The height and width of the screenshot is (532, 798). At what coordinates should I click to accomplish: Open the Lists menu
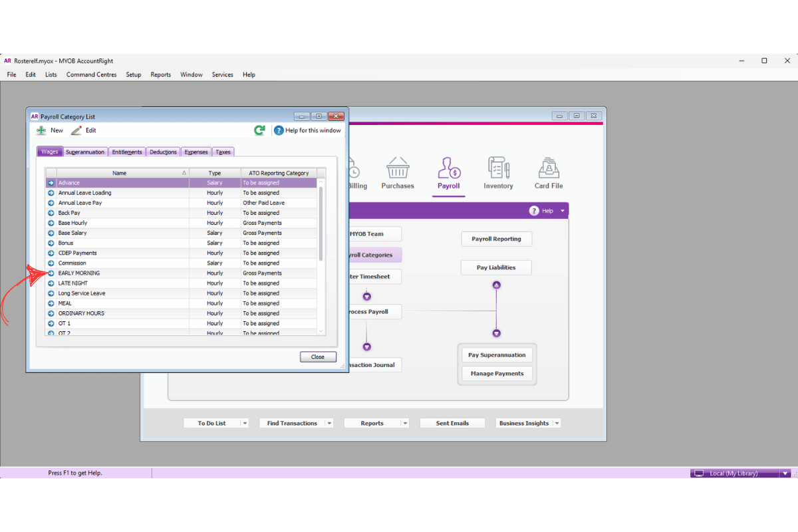(x=51, y=74)
